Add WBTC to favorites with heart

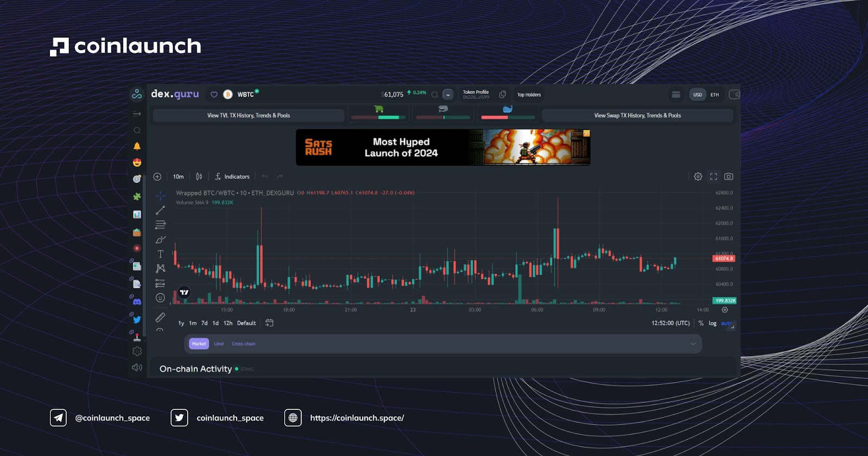pyautogui.click(x=214, y=94)
